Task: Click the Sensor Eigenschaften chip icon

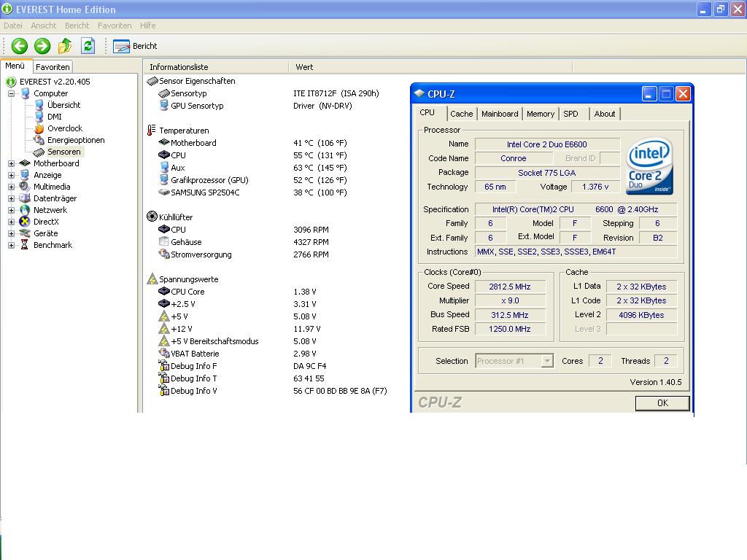Action: 152,81
